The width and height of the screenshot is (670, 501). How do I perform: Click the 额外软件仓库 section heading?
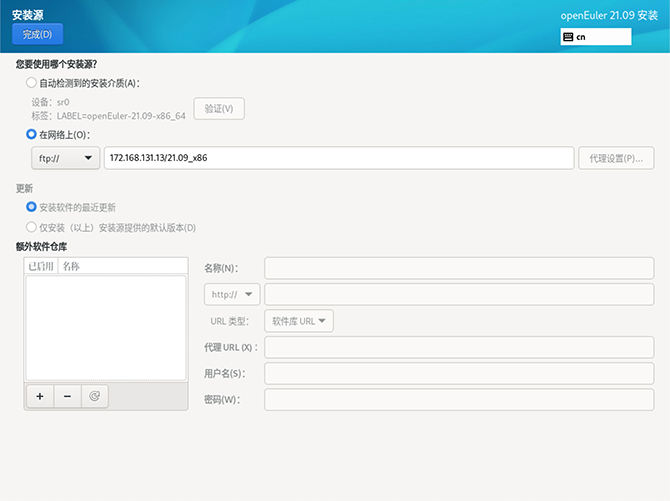click(x=41, y=247)
